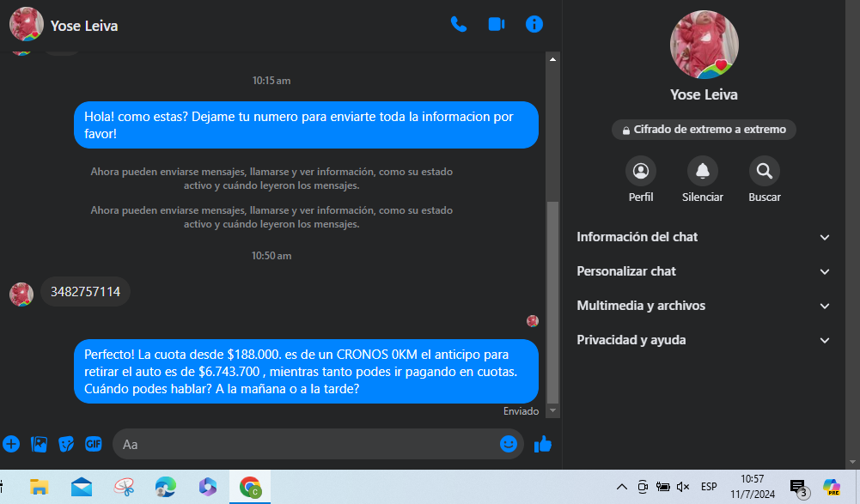The width and height of the screenshot is (860, 504).
Task: Switch to Chrome window in taskbar
Action: 250,487
